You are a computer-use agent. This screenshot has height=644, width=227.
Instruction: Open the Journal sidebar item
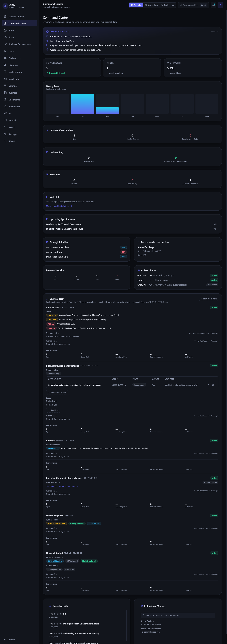(20, 121)
